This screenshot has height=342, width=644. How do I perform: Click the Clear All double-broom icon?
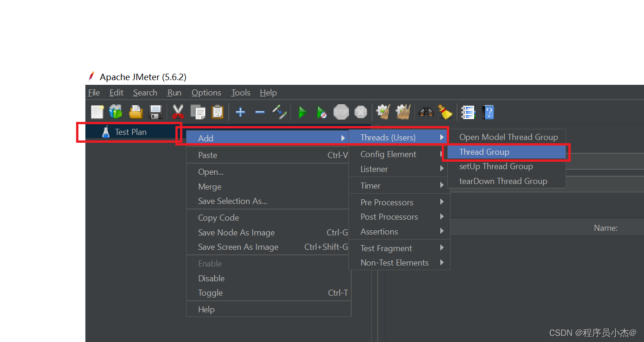(403, 112)
